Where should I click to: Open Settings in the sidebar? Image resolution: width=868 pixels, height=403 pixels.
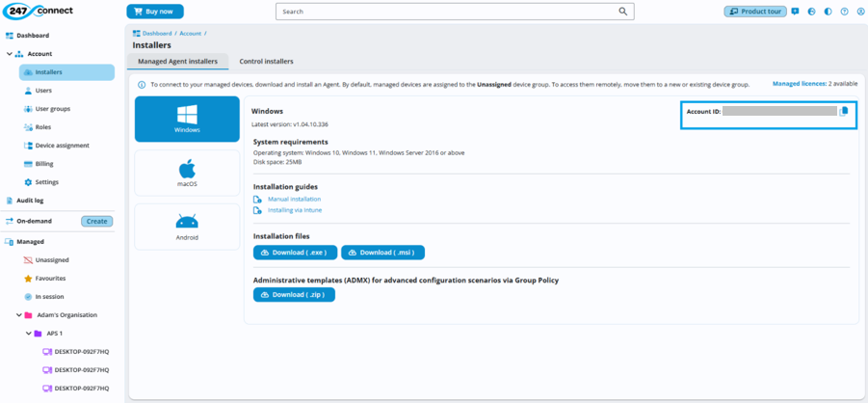point(46,182)
